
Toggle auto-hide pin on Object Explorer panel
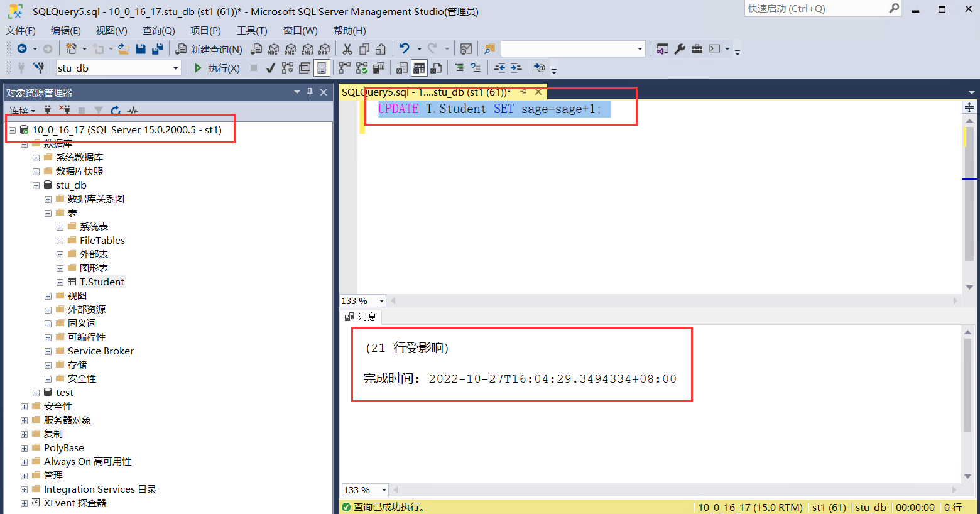tap(310, 92)
